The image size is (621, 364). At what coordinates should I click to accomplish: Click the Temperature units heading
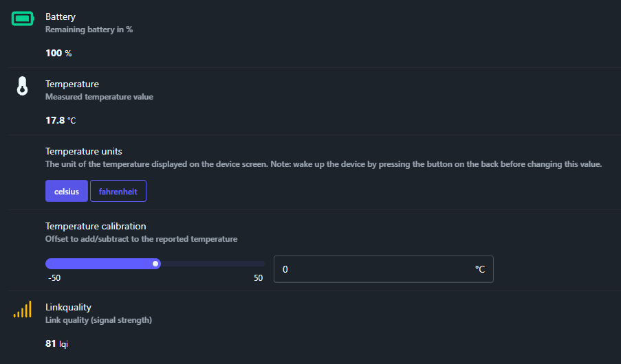[x=83, y=151]
